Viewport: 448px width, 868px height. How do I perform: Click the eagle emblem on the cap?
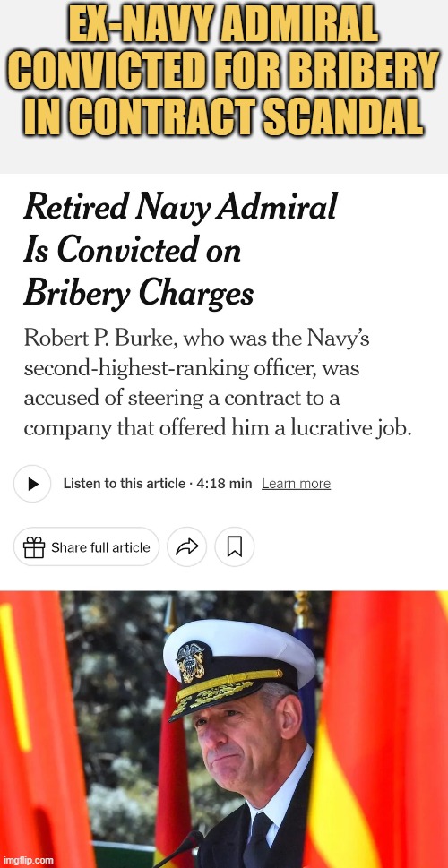pos(190,662)
